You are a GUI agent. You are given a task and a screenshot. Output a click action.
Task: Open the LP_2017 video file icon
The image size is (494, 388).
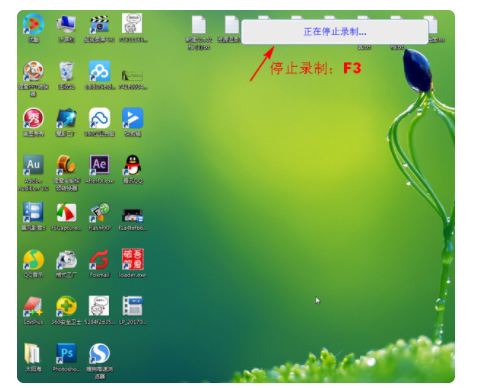coord(133,306)
